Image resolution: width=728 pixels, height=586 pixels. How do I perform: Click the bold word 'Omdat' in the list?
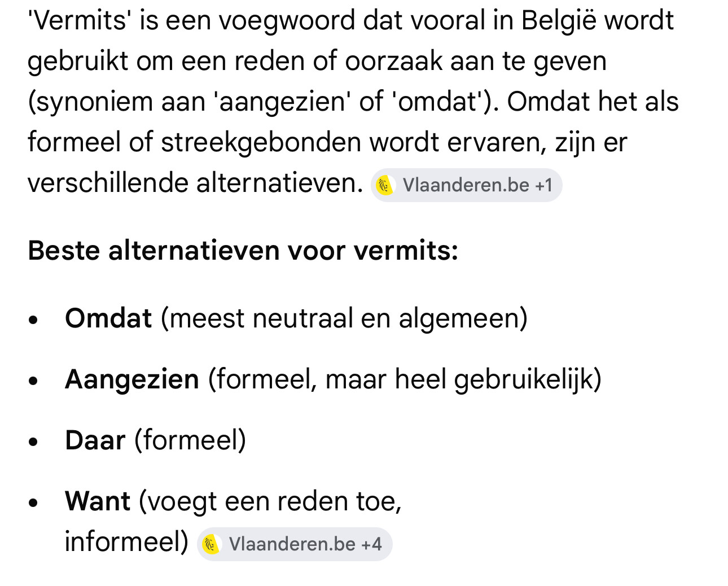pyautogui.click(x=108, y=318)
